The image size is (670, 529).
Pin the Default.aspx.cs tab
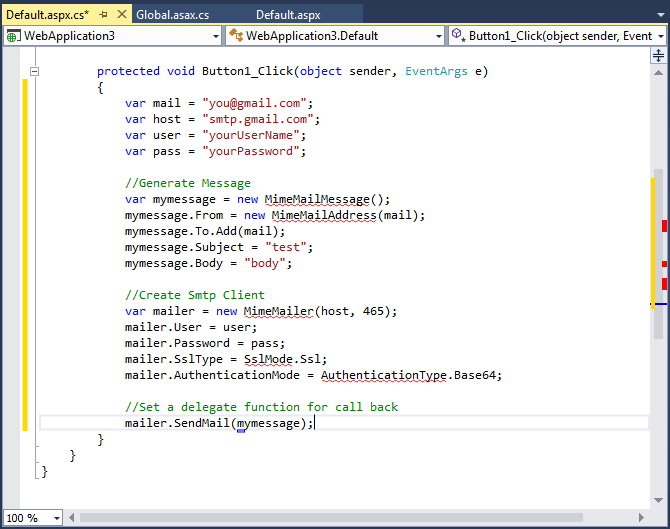103,15
